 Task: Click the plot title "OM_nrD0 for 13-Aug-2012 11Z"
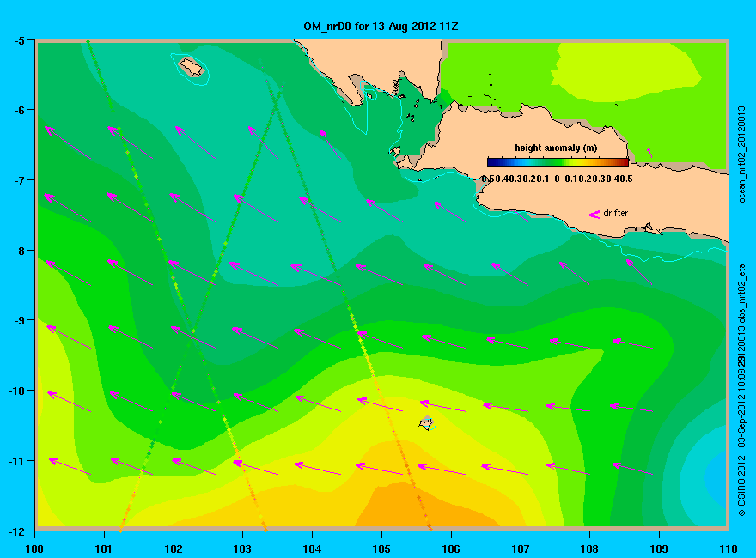coord(381,27)
